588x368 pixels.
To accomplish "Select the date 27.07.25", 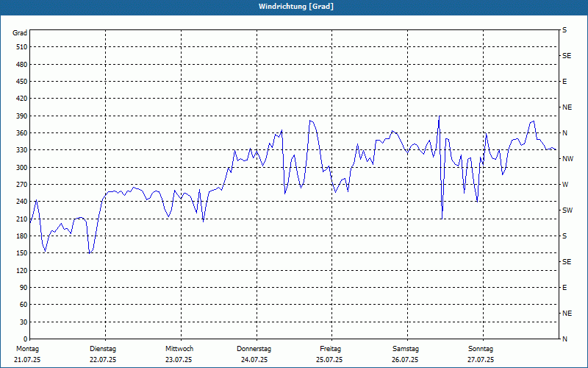I will coord(481,360).
